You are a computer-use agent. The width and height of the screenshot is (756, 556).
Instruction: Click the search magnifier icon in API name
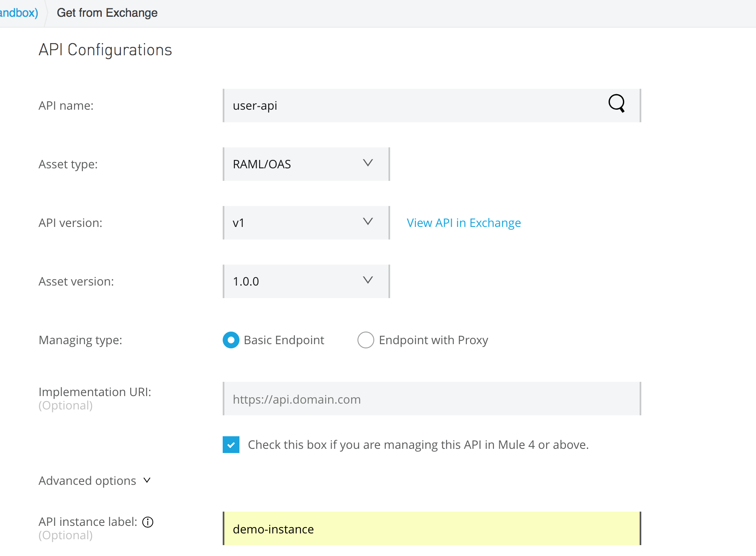[616, 103]
